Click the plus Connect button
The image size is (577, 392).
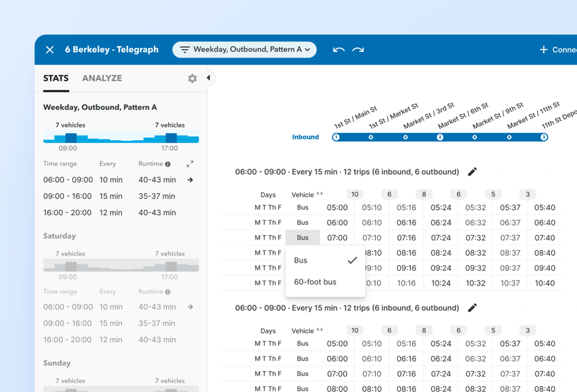(x=558, y=50)
